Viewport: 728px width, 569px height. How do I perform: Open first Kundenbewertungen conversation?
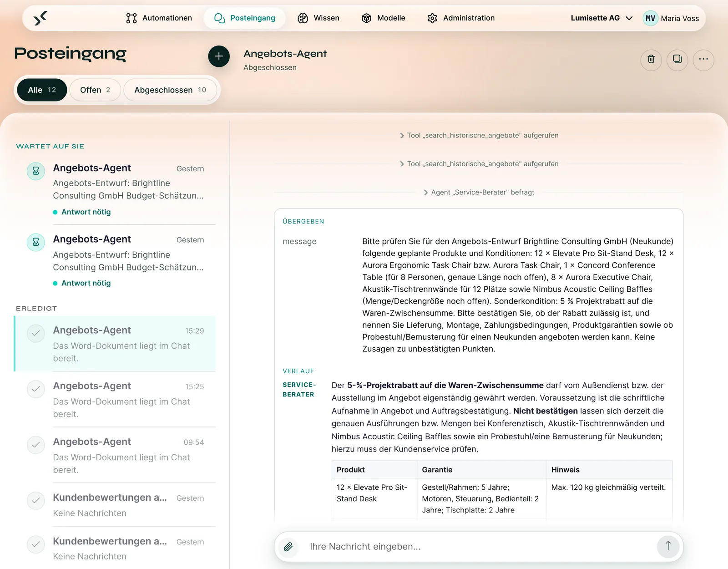[116, 505]
